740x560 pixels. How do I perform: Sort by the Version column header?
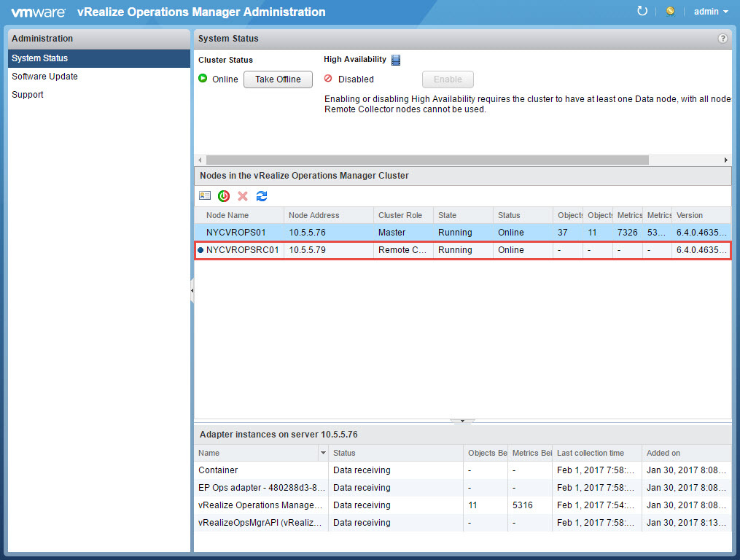[x=701, y=215]
